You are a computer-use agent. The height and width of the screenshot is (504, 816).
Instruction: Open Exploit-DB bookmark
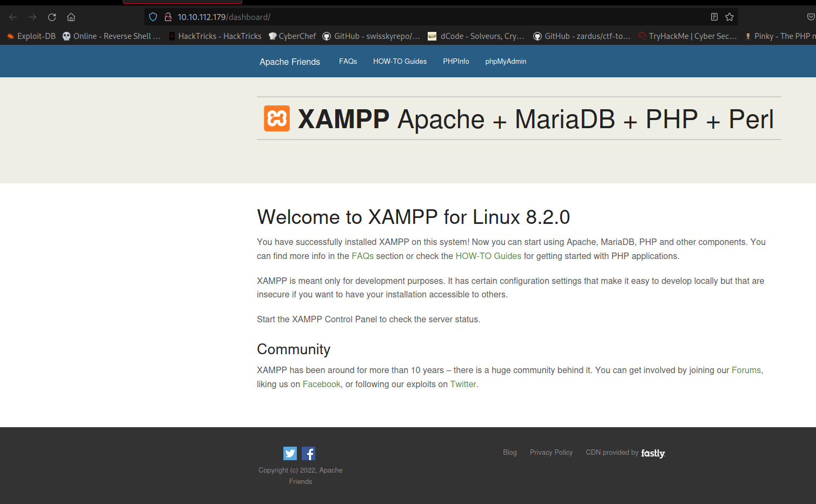point(31,36)
